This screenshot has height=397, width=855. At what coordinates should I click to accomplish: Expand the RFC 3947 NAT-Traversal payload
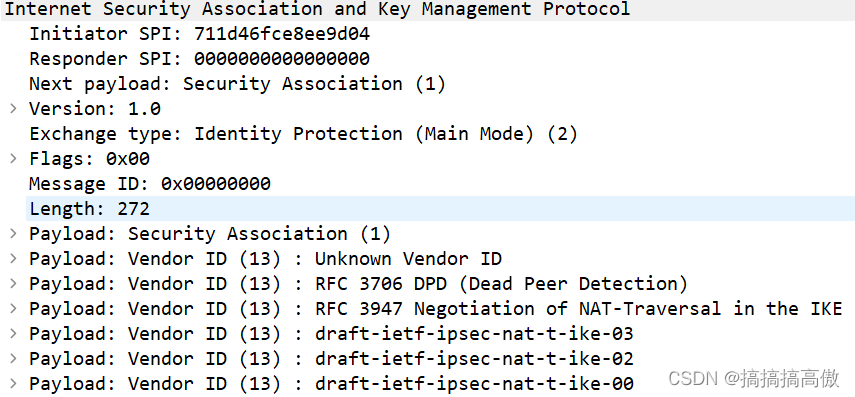pyautogui.click(x=14, y=309)
